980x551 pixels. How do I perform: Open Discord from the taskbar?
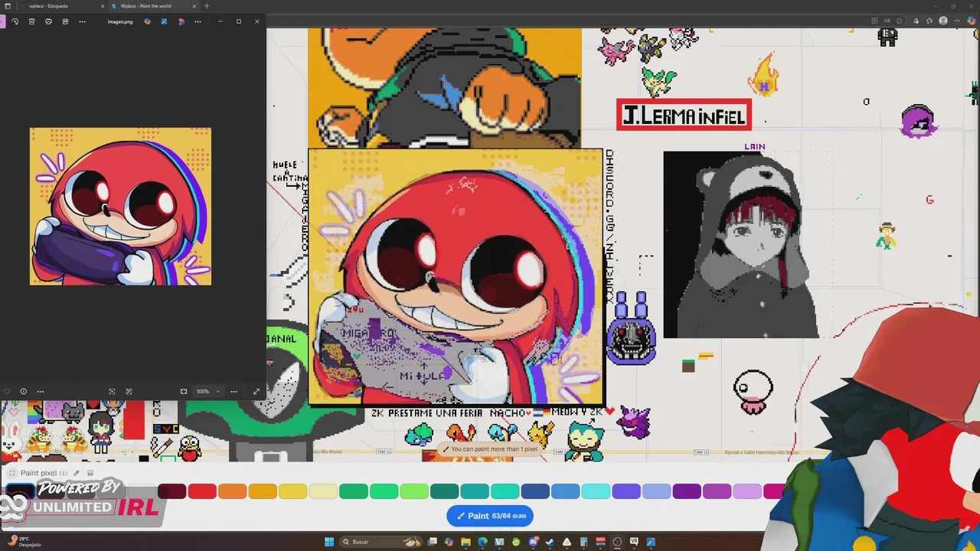click(533, 542)
